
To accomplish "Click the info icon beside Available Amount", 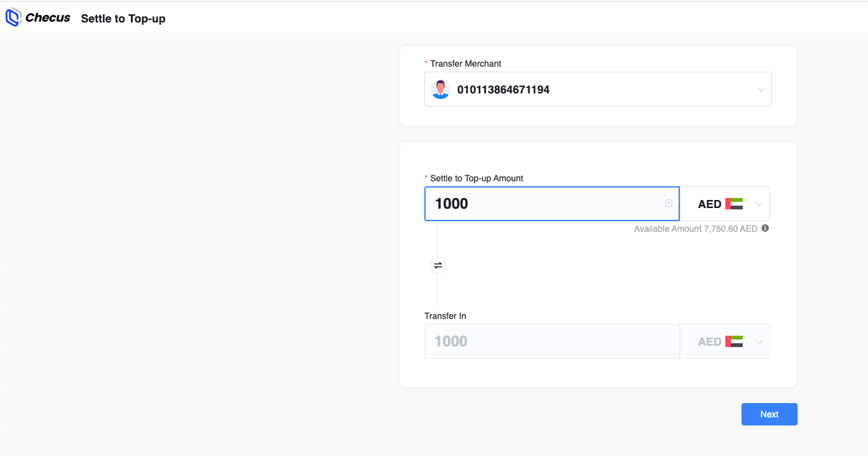I will (x=765, y=228).
